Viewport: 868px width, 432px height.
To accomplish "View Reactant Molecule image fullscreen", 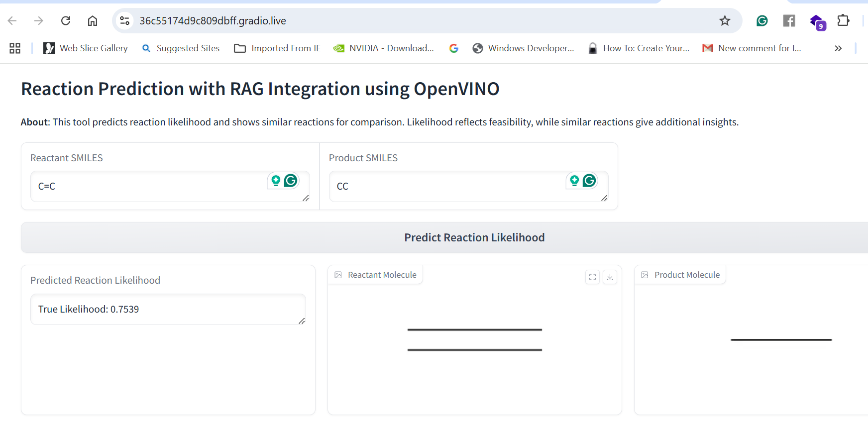I will (592, 277).
